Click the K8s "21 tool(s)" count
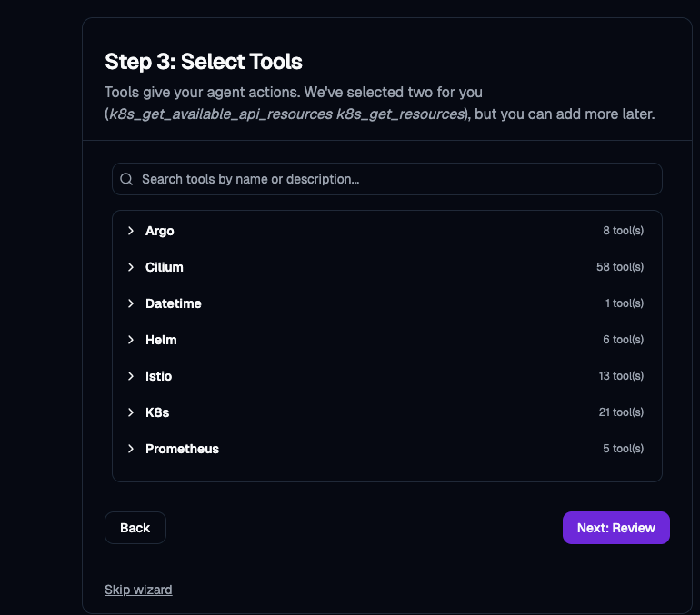Screen dimensions: 700x615 (621, 412)
